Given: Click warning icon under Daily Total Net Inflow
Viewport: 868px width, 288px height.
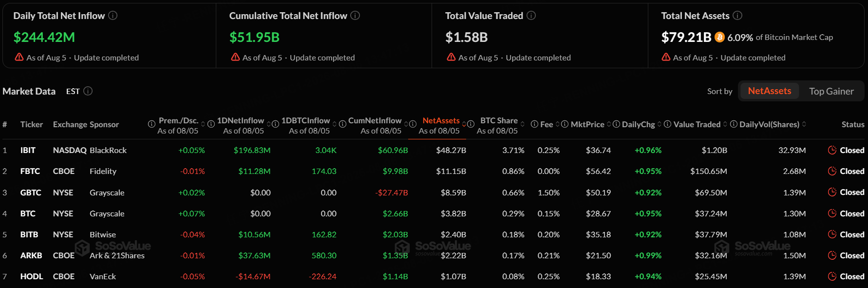Looking at the screenshot, I should [x=19, y=57].
